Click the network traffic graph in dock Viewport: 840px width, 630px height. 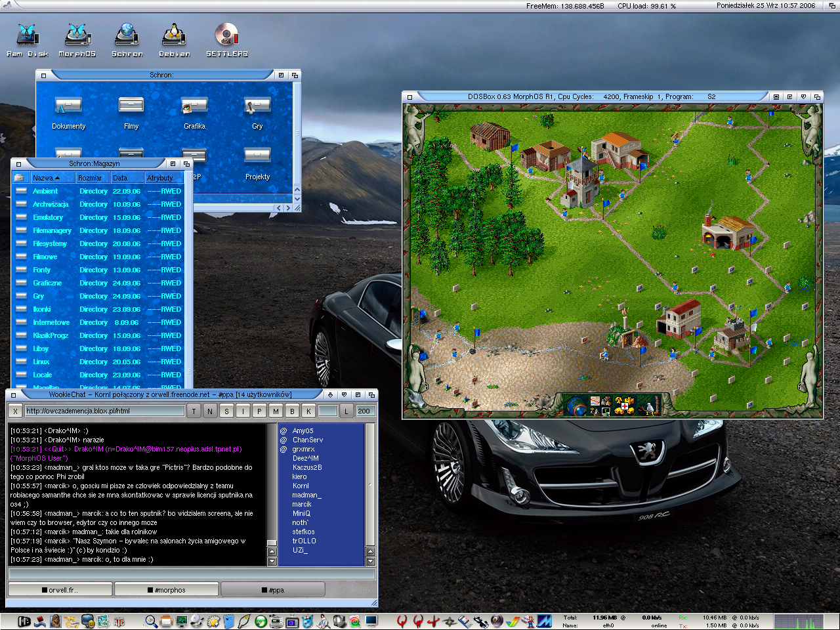pos(798,621)
